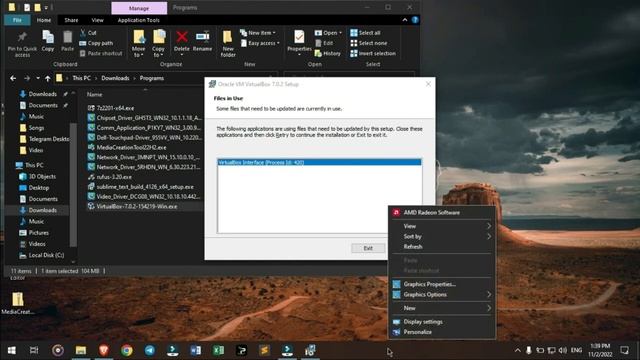
Task: Click Select none in ribbon
Action: (x=369, y=43)
